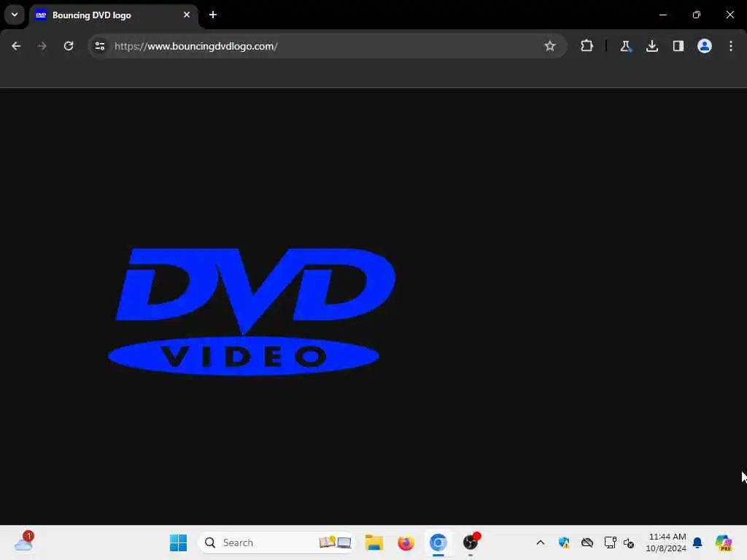This screenshot has height=560, width=747.
Task: Launch Copilot preview taskbar icon
Action: [724, 542]
